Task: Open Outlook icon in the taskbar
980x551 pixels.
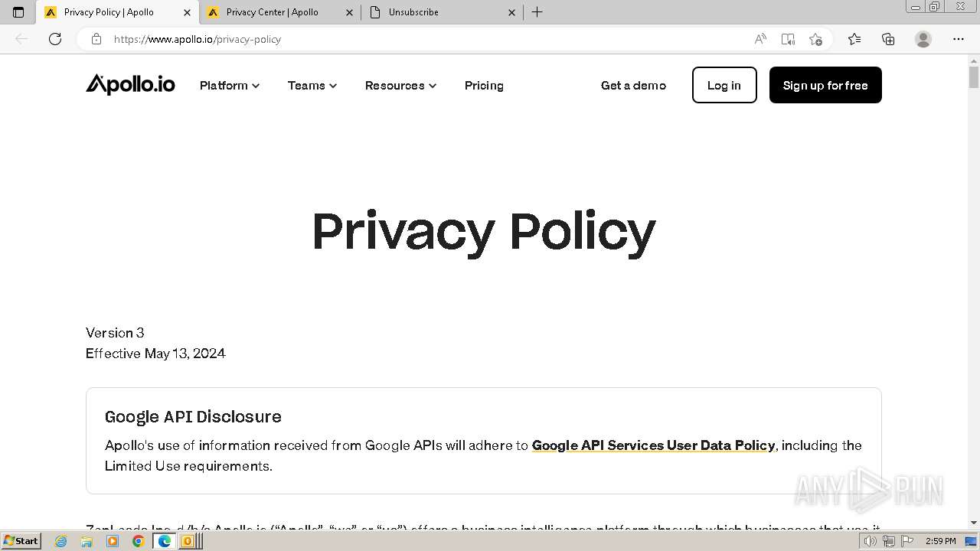Action: 187,541
